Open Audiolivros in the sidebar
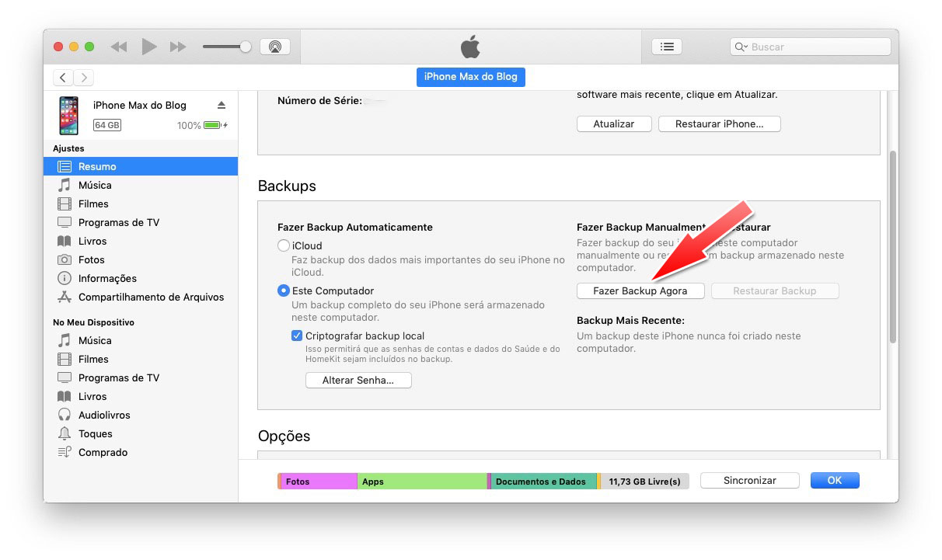The image size is (942, 560). click(141, 415)
